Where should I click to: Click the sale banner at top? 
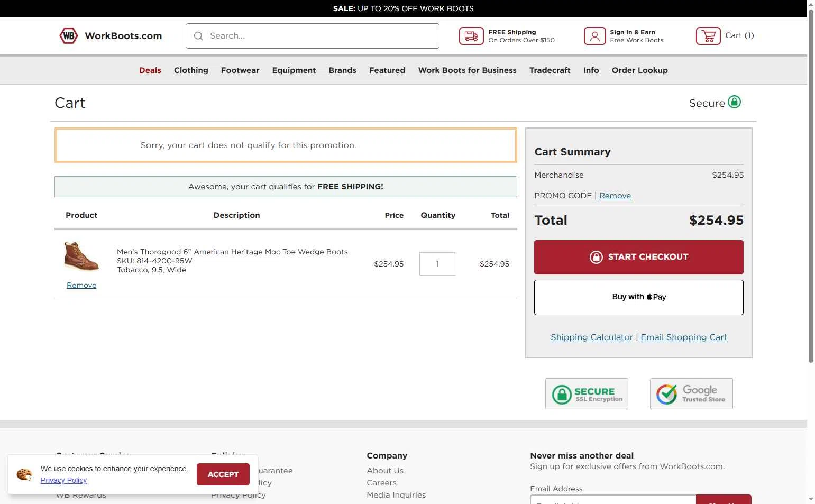click(x=404, y=8)
